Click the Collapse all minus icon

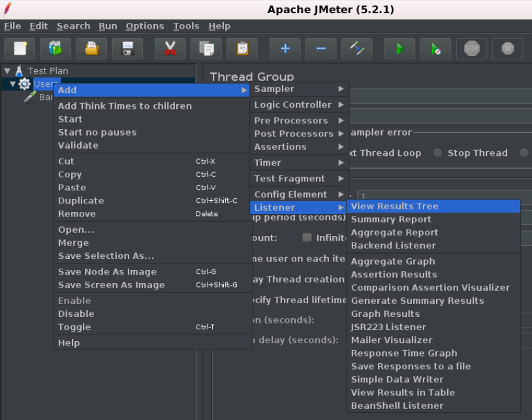pyautogui.click(x=321, y=48)
